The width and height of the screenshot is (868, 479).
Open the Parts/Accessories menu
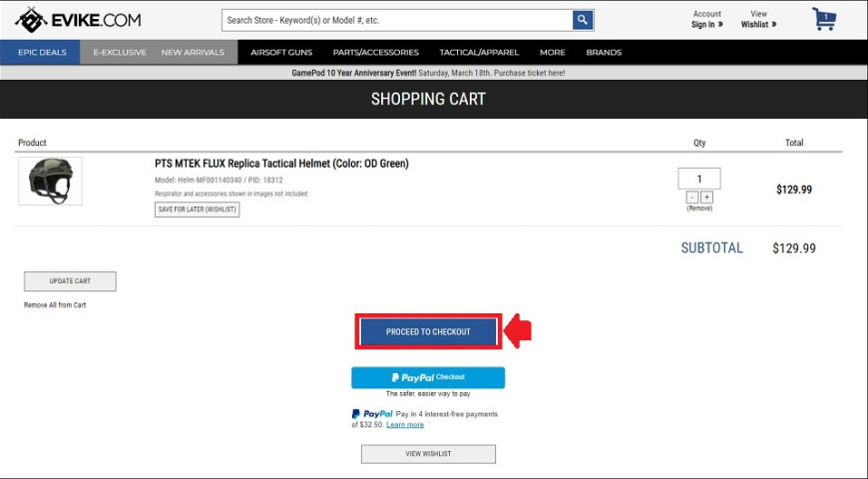click(x=376, y=52)
